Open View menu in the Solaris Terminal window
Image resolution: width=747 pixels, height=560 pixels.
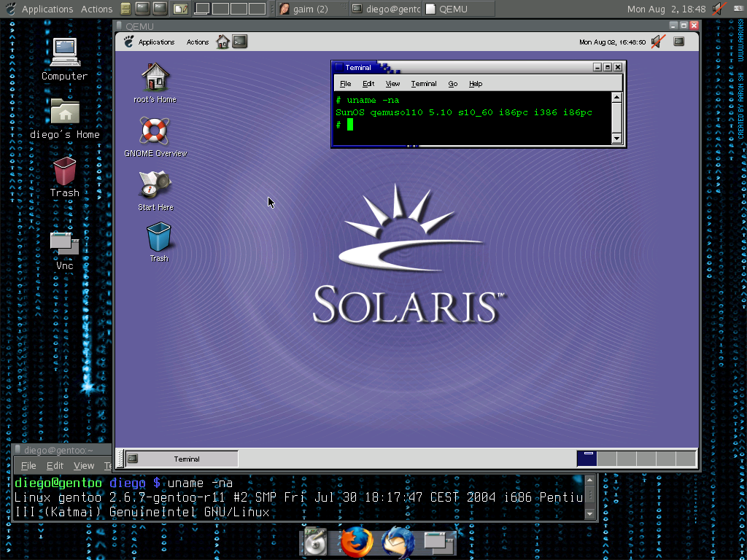click(x=392, y=84)
